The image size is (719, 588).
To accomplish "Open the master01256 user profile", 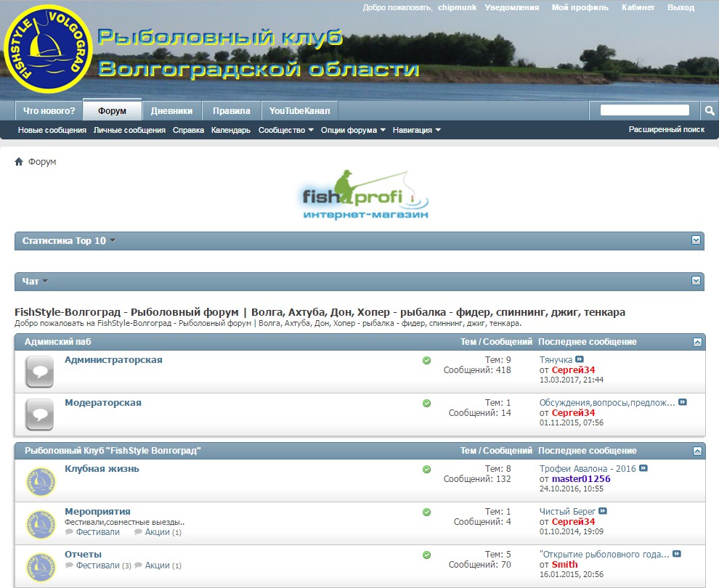I will click(581, 479).
